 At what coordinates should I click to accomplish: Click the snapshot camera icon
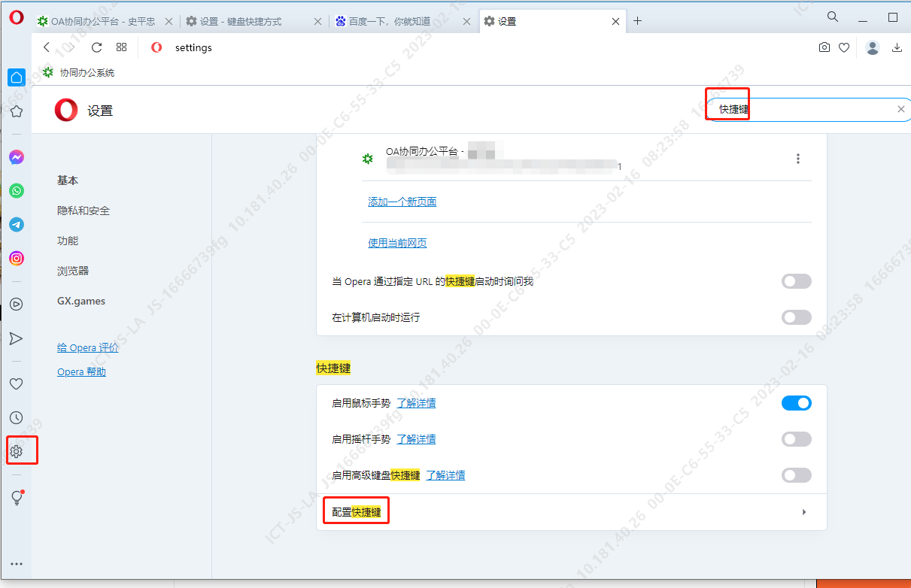(824, 47)
